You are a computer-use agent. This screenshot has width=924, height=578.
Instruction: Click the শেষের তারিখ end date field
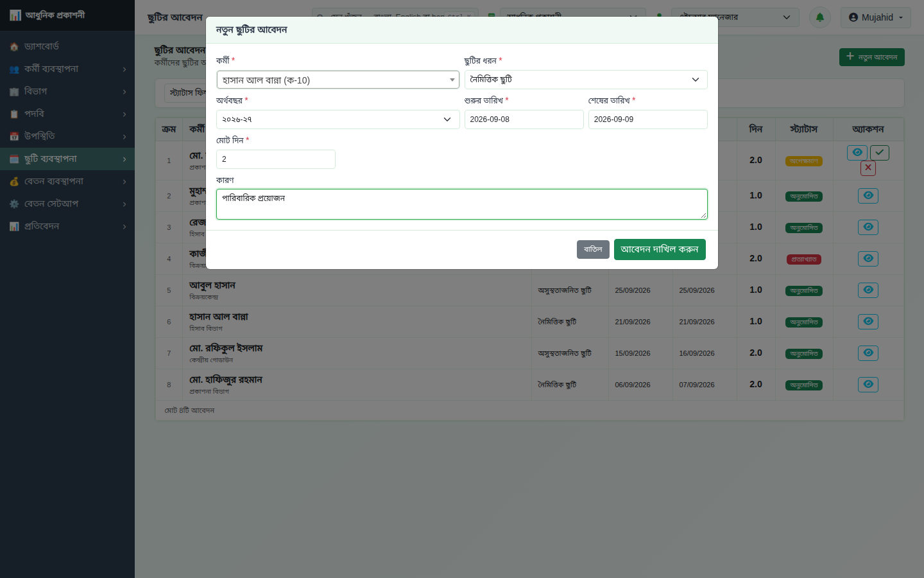coord(648,119)
